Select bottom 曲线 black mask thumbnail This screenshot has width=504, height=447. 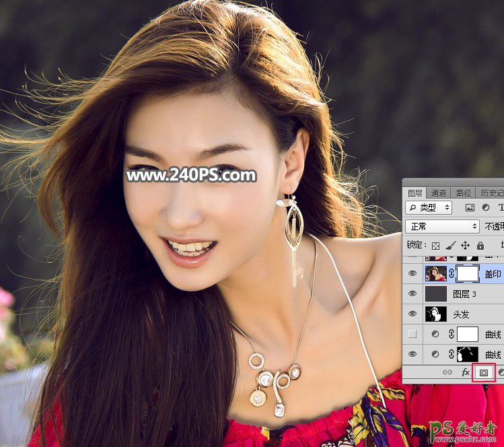468,354
